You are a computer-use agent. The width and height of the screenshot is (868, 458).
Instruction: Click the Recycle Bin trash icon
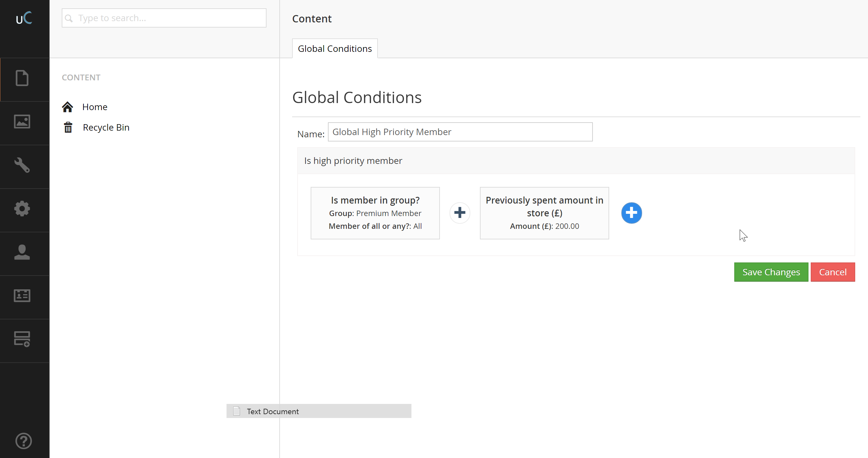coord(68,127)
